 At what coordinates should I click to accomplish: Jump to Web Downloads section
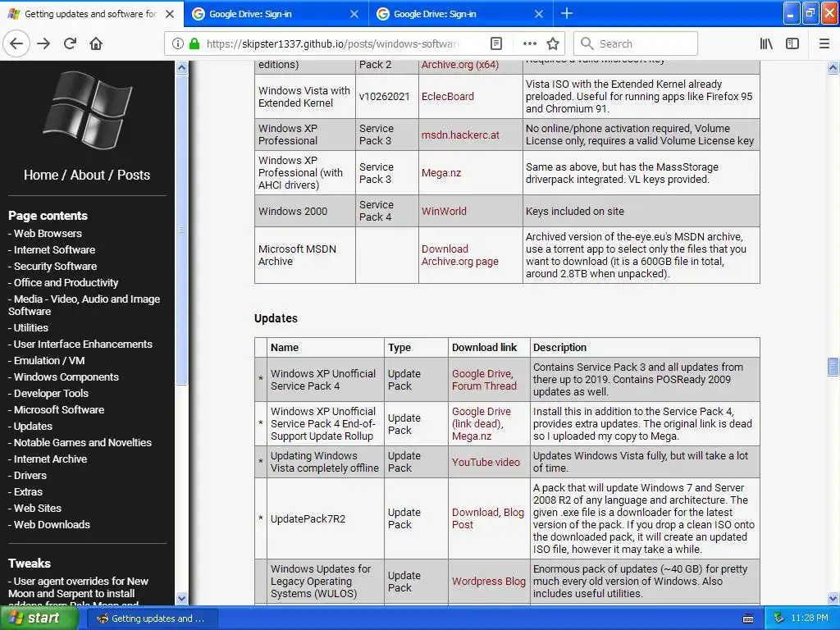[x=52, y=525]
